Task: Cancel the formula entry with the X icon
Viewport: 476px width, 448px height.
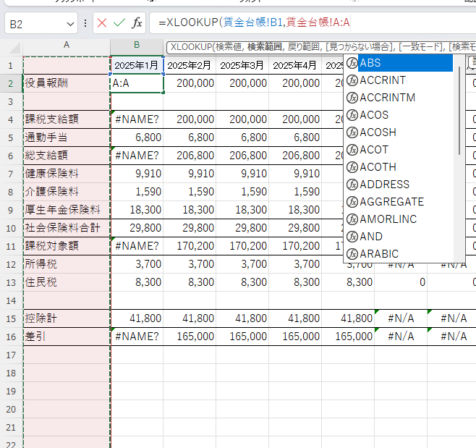Action: (x=102, y=22)
